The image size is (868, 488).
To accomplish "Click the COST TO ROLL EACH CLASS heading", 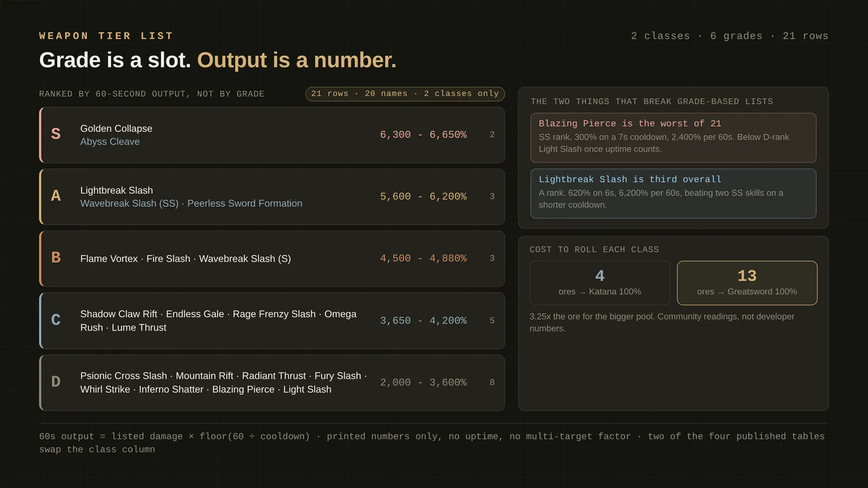I will point(594,249).
